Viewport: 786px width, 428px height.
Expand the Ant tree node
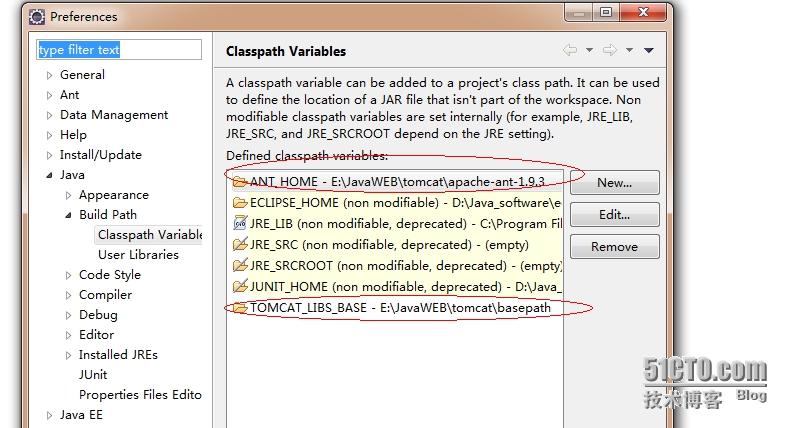(x=49, y=95)
